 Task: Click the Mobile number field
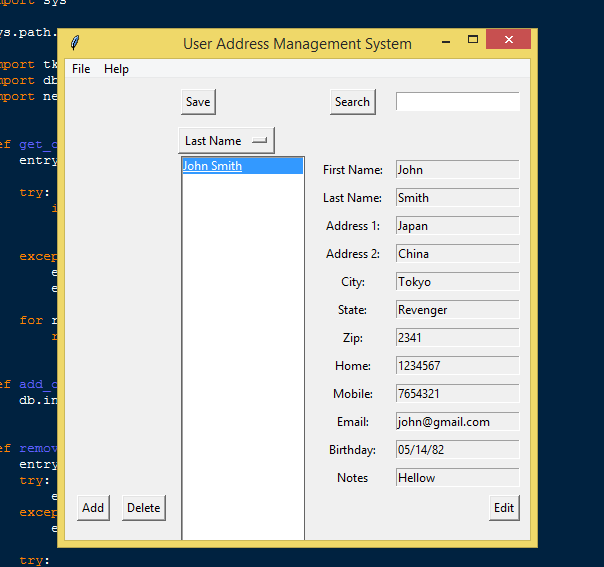[x=457, y=394]
